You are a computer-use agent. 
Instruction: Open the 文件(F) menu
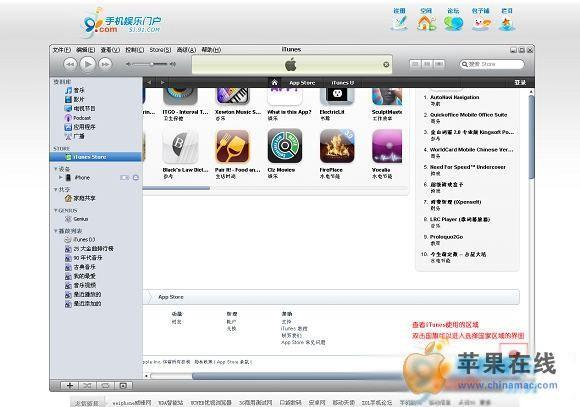coord(61,50)
